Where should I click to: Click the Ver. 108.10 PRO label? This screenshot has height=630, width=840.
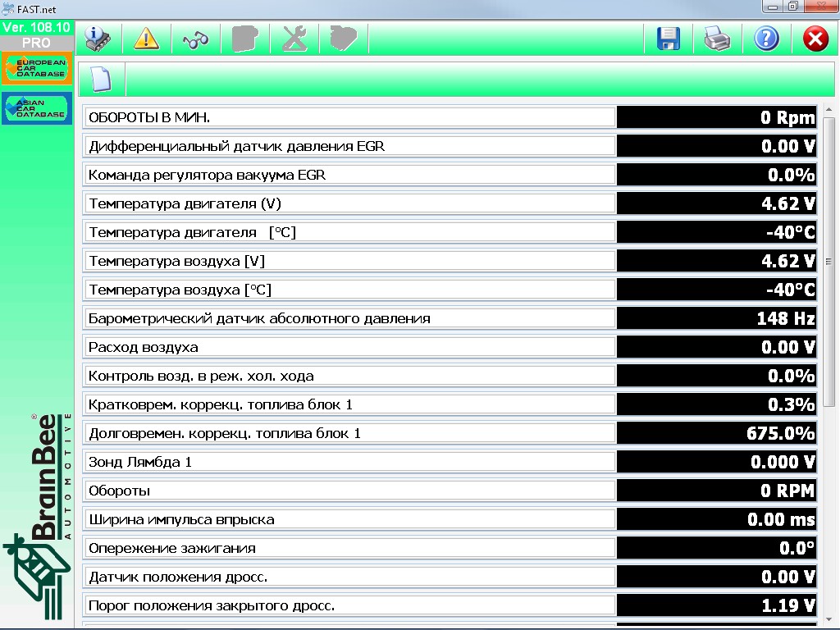[36, 34]
